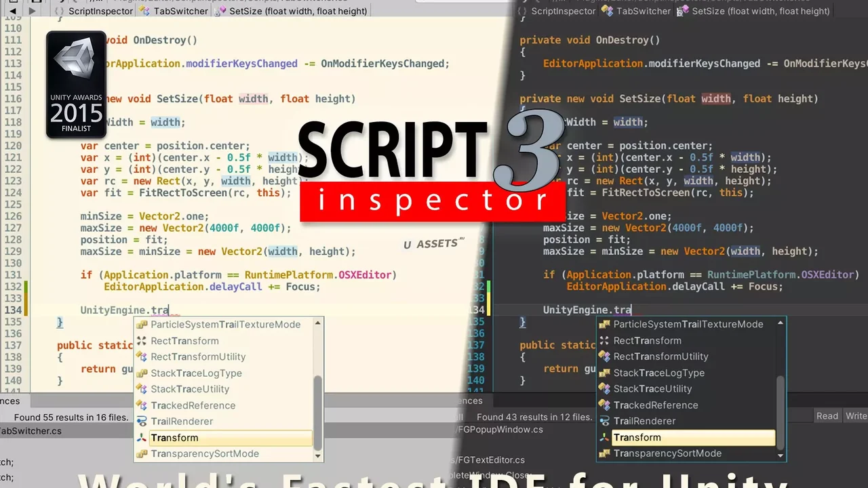
Task: Click the ParticleSystemTrailTextureMode enum icon in the light popup
Action: pyautogui.click(x=142, y=325)
